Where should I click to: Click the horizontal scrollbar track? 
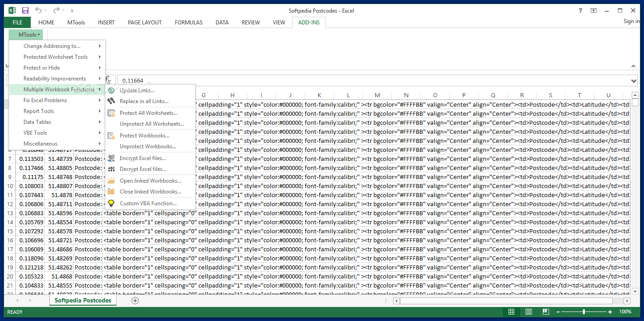click(x=506, y=301)
